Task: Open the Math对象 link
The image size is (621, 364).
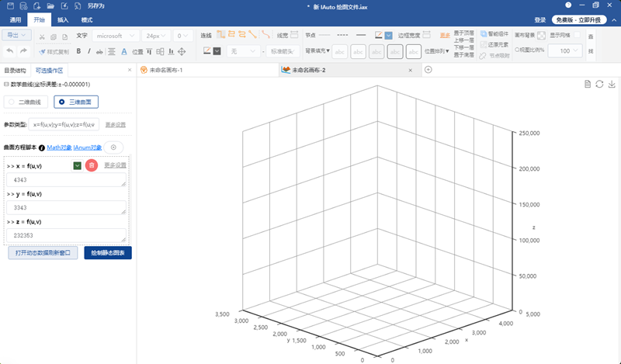Action: click(60, 147)
